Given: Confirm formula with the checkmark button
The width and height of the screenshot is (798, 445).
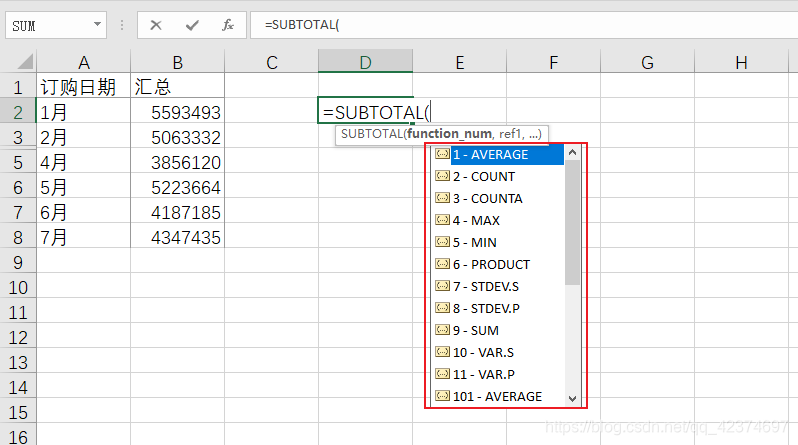Looking at the screenshot, I should pos(192,25).
